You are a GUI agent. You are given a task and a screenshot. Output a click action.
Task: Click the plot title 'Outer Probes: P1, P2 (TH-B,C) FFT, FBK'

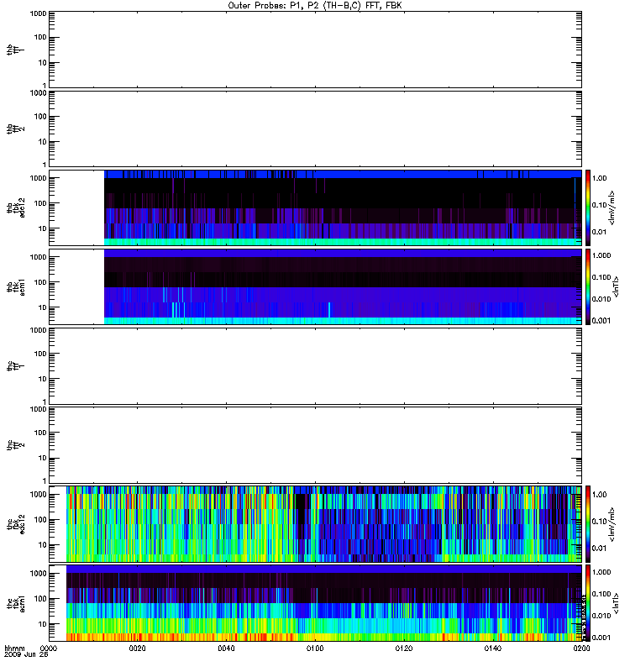coord(314,6)
